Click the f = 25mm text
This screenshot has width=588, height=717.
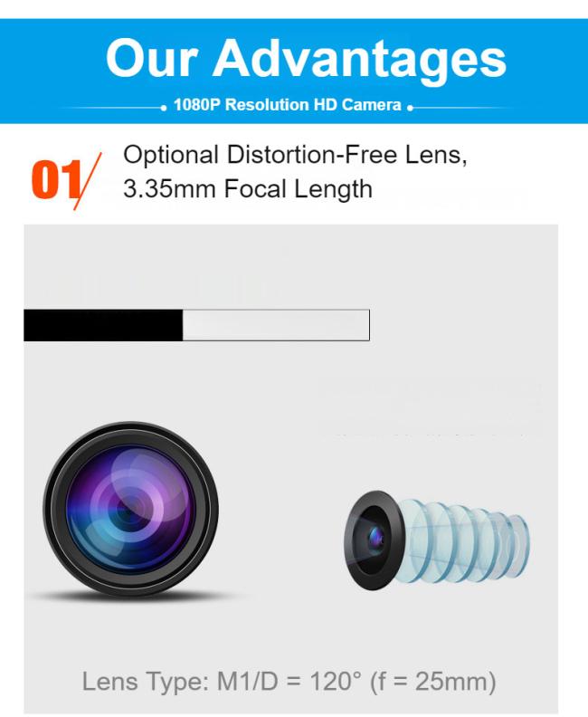pos(432,682)
